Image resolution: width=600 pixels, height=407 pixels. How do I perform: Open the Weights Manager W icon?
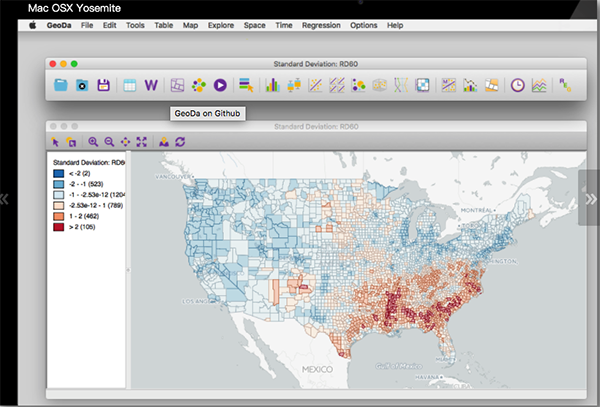pyautogui.click(x=152, y=86)
